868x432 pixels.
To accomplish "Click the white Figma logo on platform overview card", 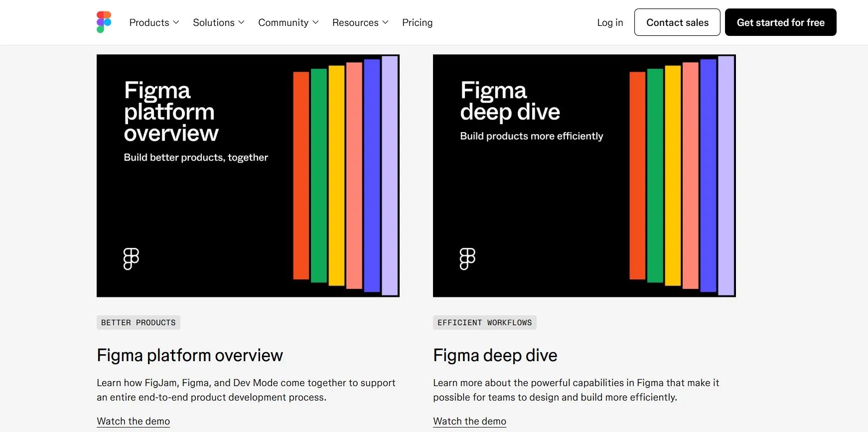I will point(131,259).
